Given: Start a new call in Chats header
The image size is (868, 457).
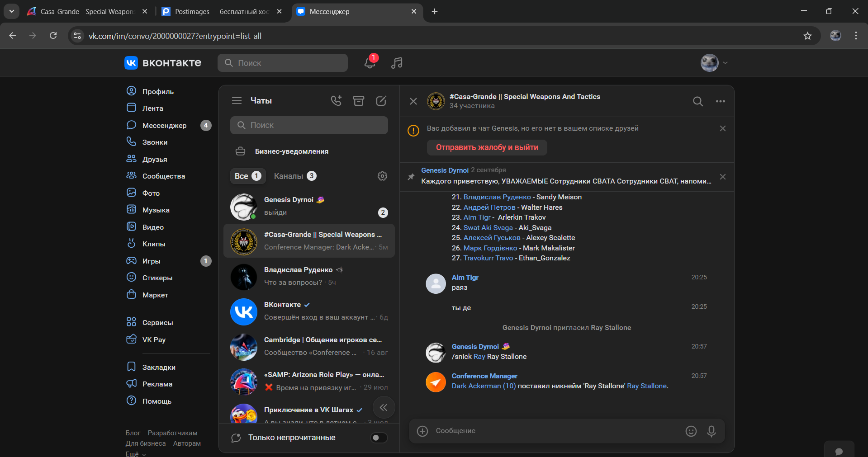Looking at the screenshot, I should pyautogui.click(x=336, y=101).
